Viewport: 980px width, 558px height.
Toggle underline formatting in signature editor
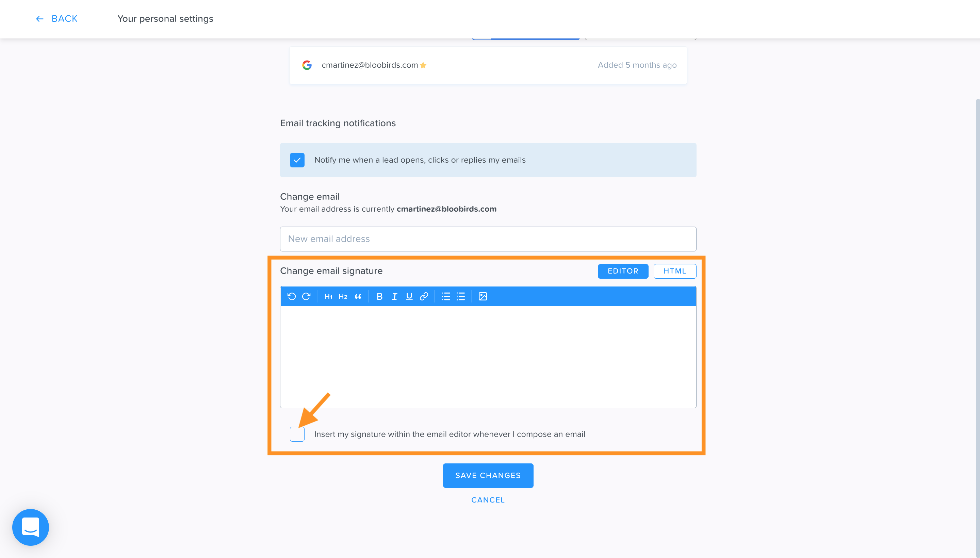click(409, 296)
